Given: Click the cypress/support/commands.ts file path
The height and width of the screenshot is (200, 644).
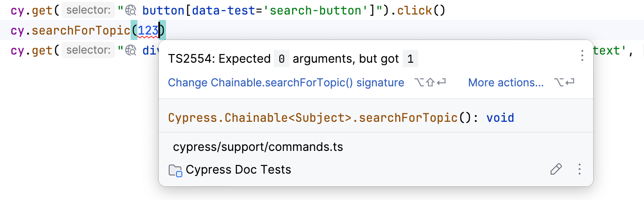Looking at the screenshot, I should coord(258,147).
